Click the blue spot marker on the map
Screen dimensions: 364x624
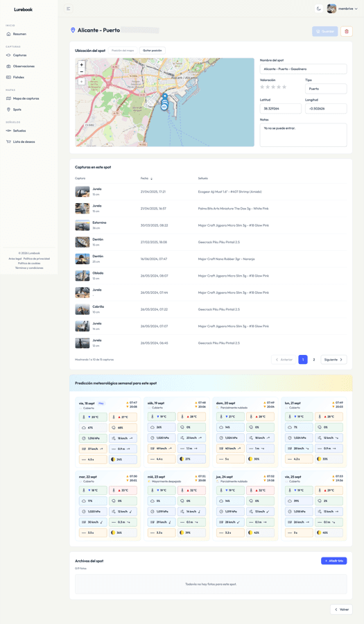point(164,97)
